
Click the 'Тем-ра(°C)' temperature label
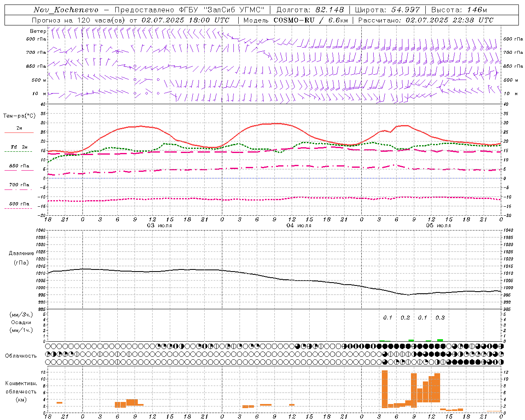point(19,116)
